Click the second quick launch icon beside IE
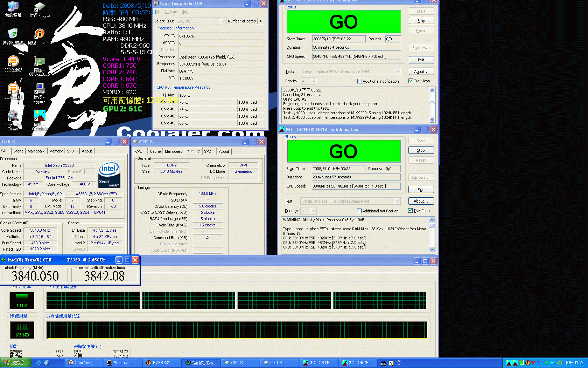Viewport: 588px width, 368px height. tap(47, 363)
